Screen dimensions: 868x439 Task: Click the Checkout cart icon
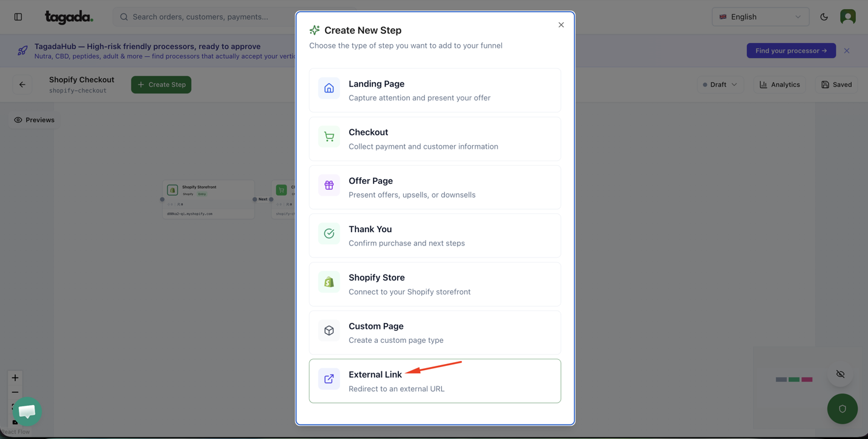tap(329, 137)
